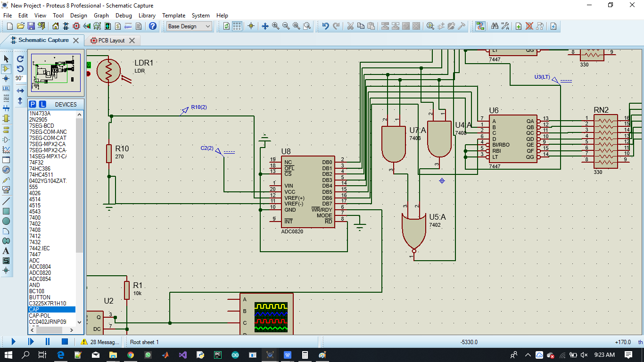Select 7447 in the devices list
The height and width of the screenshot is (362, 644).
[35, 255]
